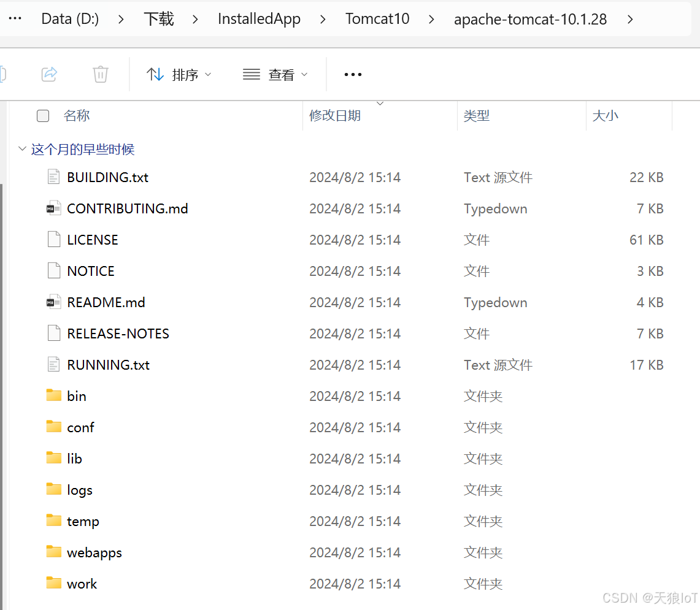Click the RELEASE-NOTES file icon

(53, 333)
